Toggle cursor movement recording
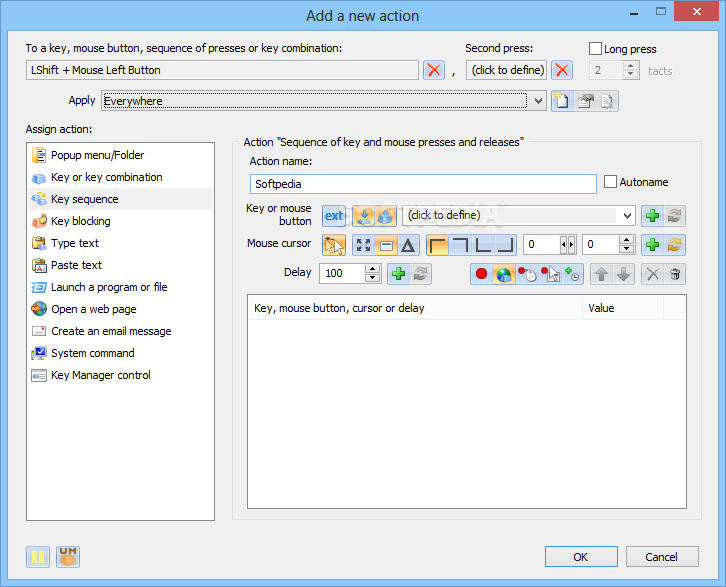 click(550, 274)
